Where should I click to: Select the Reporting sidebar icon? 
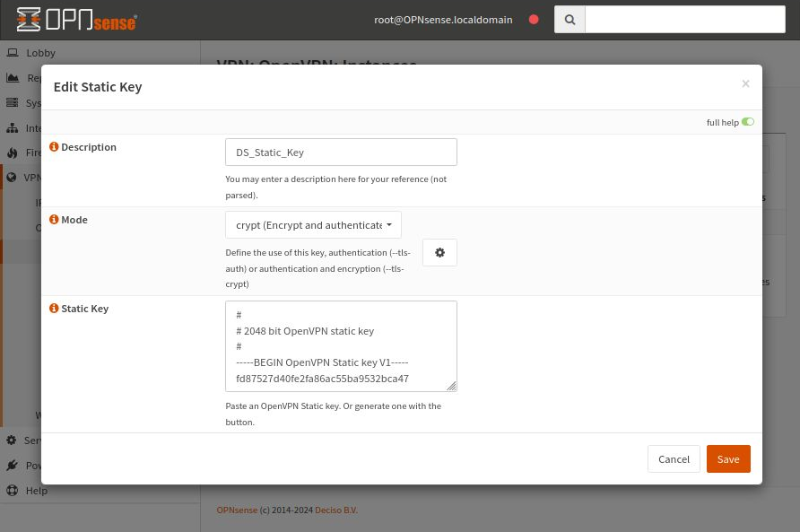coord(13,77)
